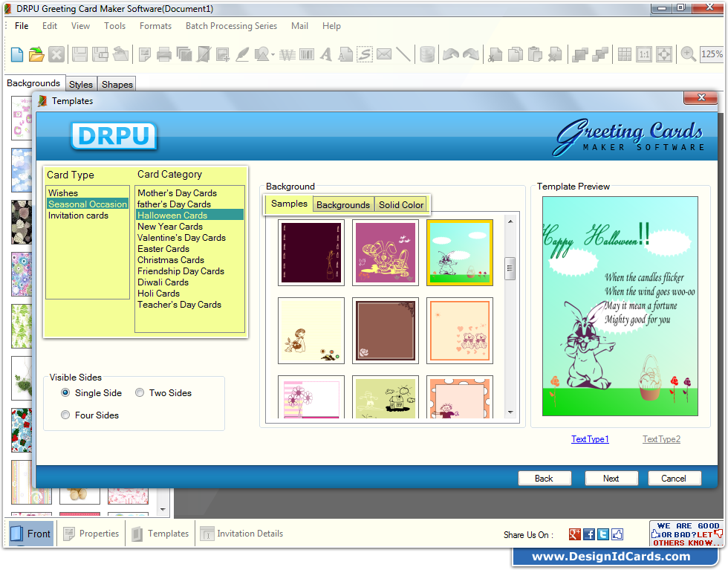Click the Front button in bottom bar
The image size is (728, 570).
coord(31,534)
